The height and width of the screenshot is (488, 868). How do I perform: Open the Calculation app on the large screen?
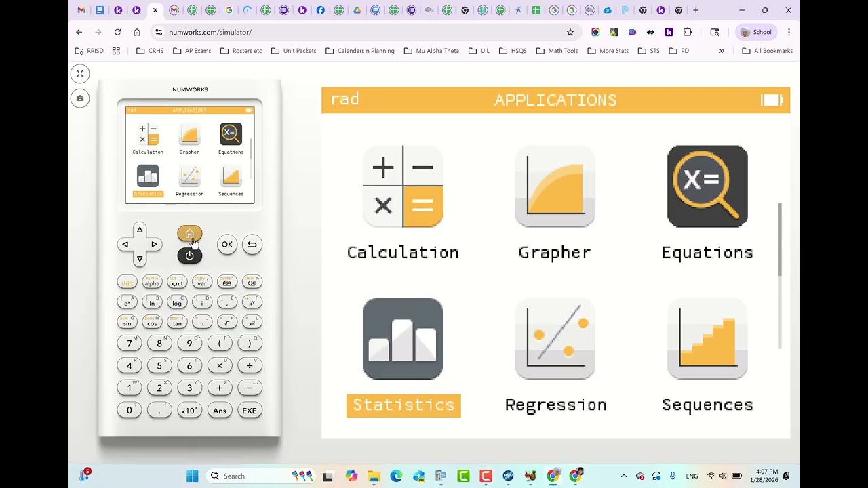(403, 203)
